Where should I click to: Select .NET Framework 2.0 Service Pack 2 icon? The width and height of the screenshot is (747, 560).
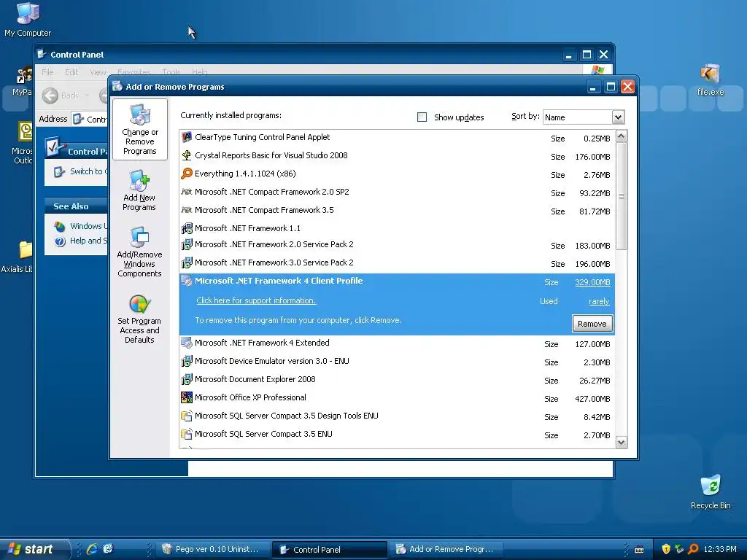187,245
